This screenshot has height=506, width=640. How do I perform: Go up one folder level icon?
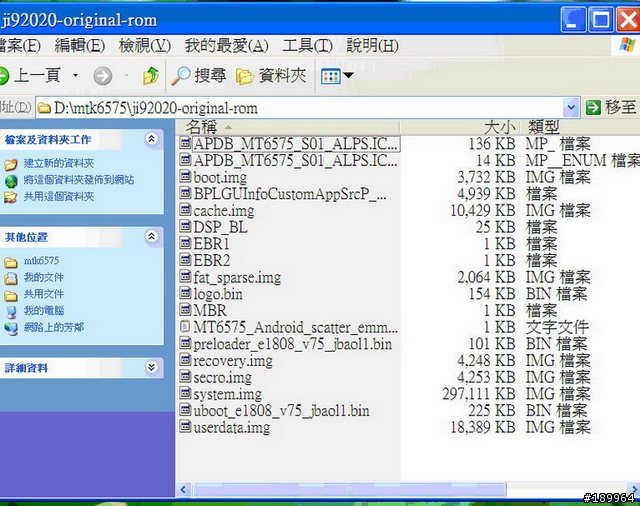pos(151,75)
